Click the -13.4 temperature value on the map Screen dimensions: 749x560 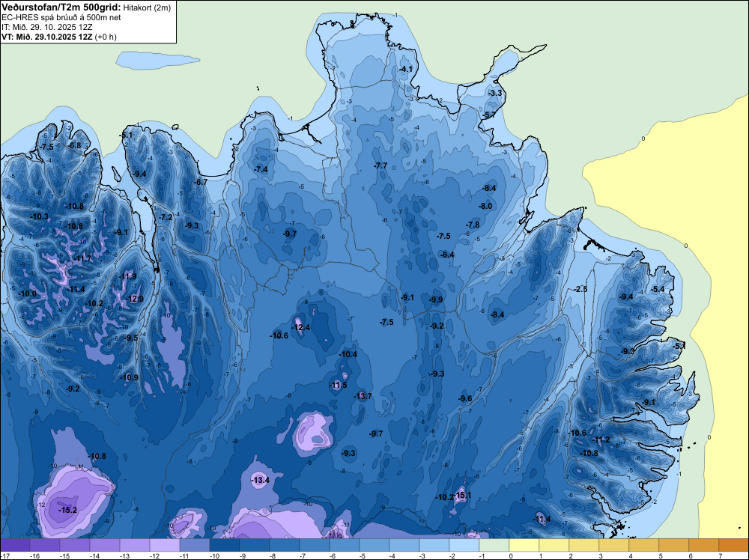pos(261,481)
